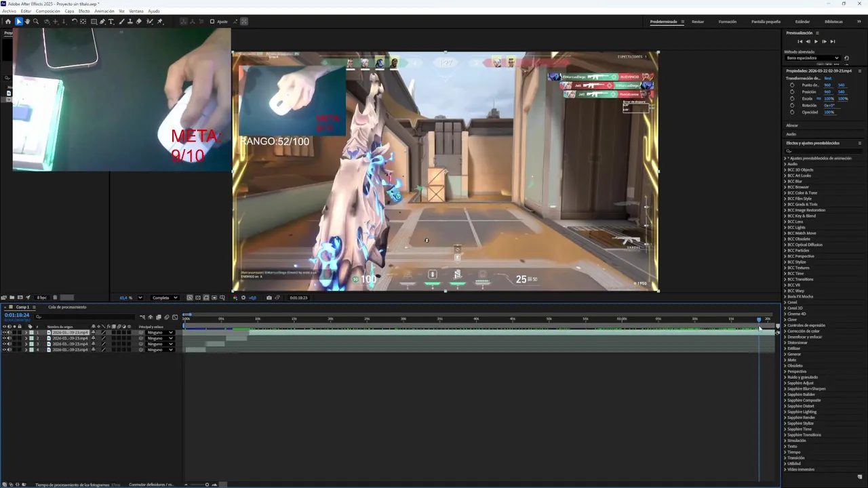Step to the next frame in Previsualización
868x488 pixels.
824,41
